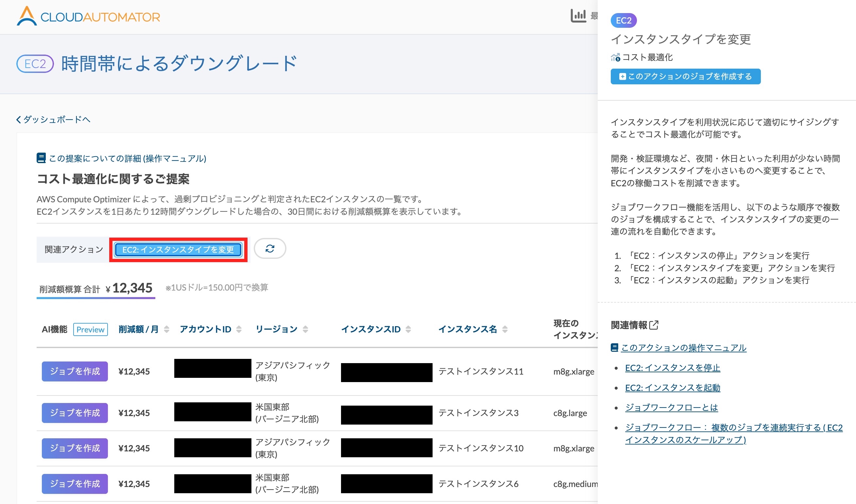The width and height of the screenshot is (856, 504).
Task: Click the EC2 badge in side panel
Action: (x=624, y=20)
